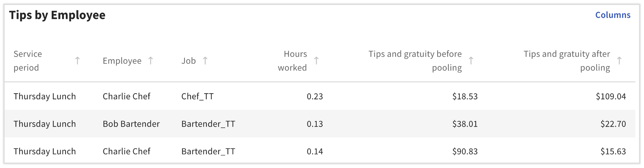Click the $109.04 after pooling value
Screen dimensions: 644x168
coord(611,96)
